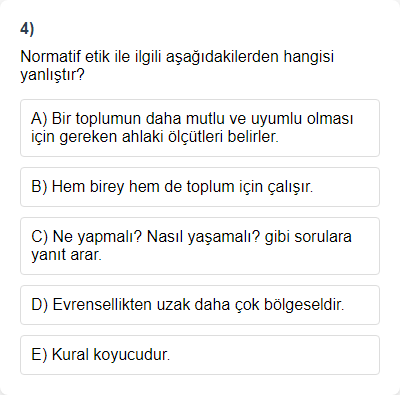Click the word "mutlu" in option A
The image size is (400, 395).
[209, 119]
